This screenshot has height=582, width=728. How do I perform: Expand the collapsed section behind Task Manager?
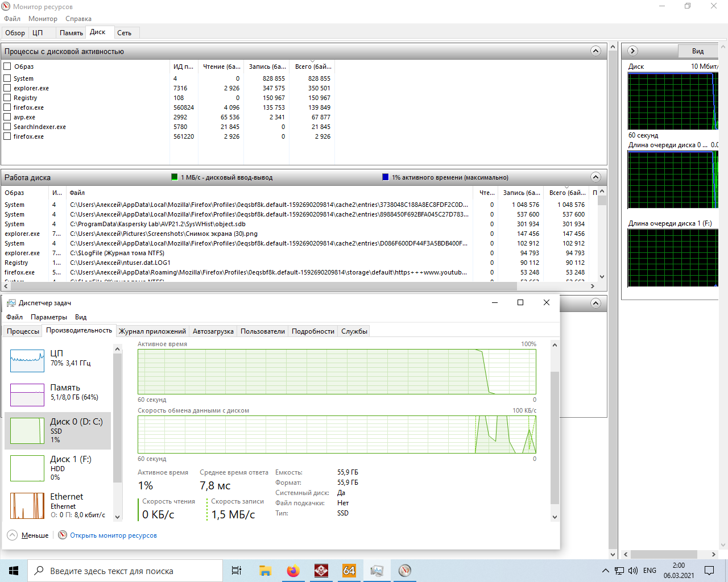click(x=595, y=303)
